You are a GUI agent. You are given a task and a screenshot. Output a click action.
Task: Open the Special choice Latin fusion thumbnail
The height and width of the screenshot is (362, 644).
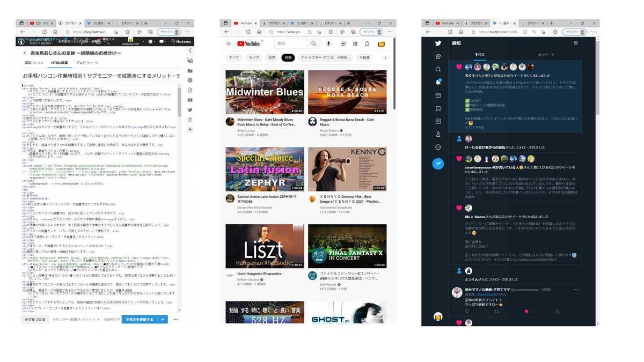coord(265,169)
